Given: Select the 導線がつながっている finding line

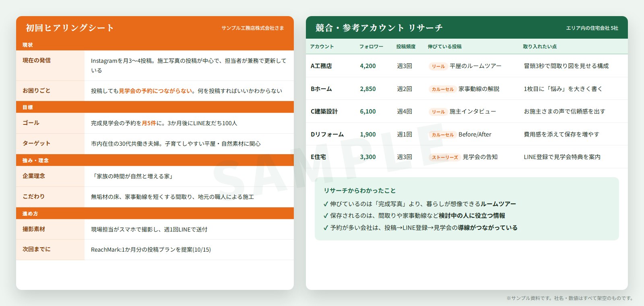Looking at the screenshot, I should (x=421, y=228).
